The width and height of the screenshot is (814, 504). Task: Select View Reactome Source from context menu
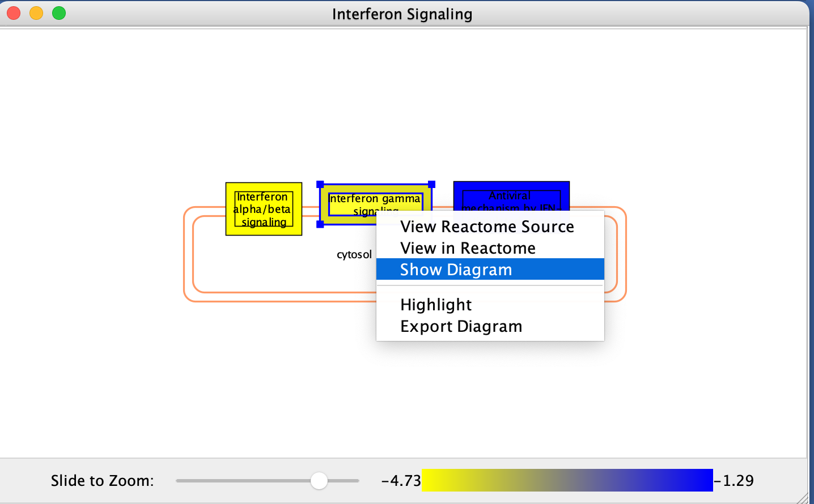click(x=486, y=227)
